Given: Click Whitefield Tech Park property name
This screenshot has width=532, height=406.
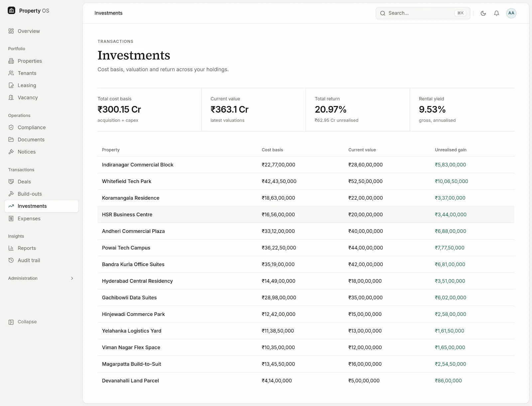Looking at the screenshot, I should pyautogui.click(x=127, y=181).
